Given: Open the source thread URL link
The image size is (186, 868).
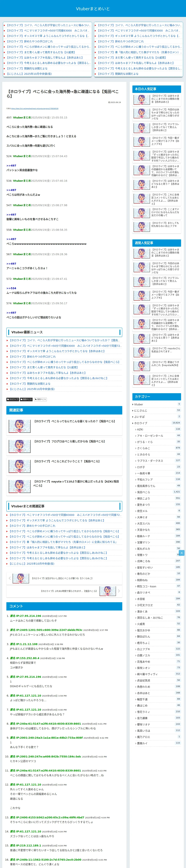Looking at the screenshot, I should [35, 108].
